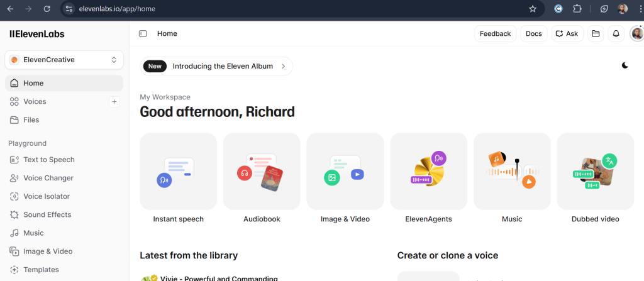Open the ElevenCreative workspace switcher
This screenshot has height=281, width=644.
point(64,60)
